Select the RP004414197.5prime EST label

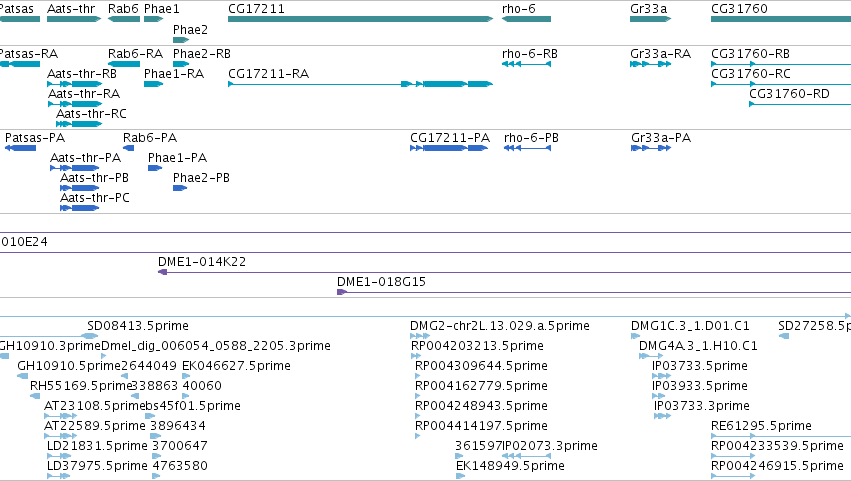[481, 426]
